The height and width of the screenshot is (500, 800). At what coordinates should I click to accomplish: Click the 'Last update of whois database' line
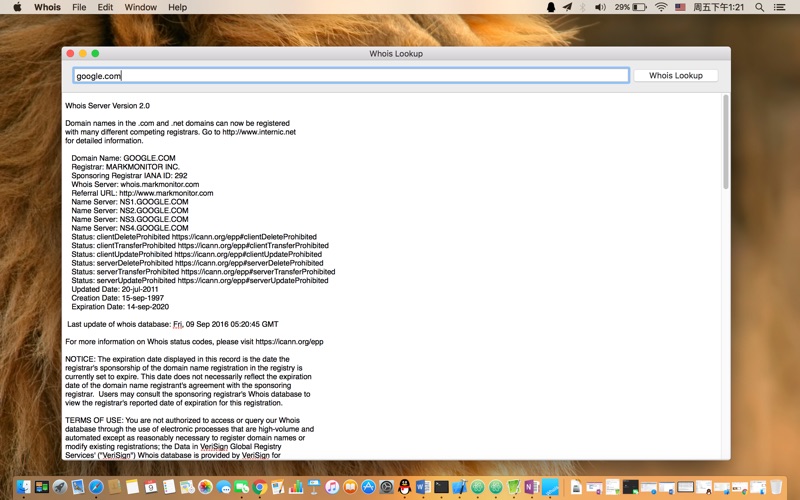(x=172, y=324)
